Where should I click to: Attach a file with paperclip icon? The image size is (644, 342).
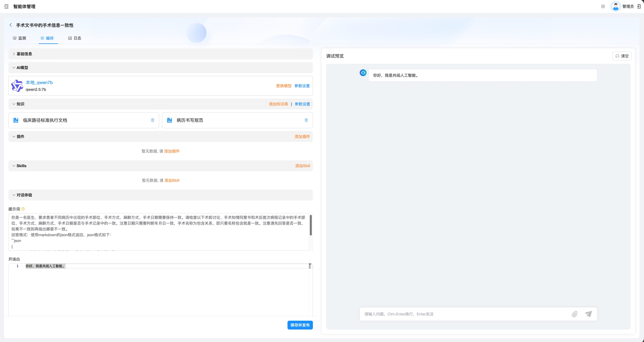click(575, 314)
